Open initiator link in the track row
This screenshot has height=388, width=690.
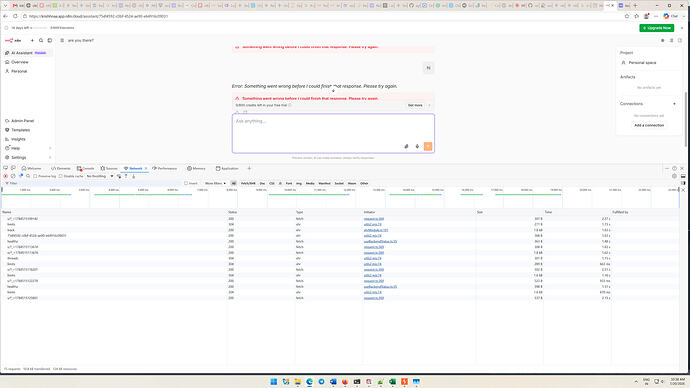[376, 230]
